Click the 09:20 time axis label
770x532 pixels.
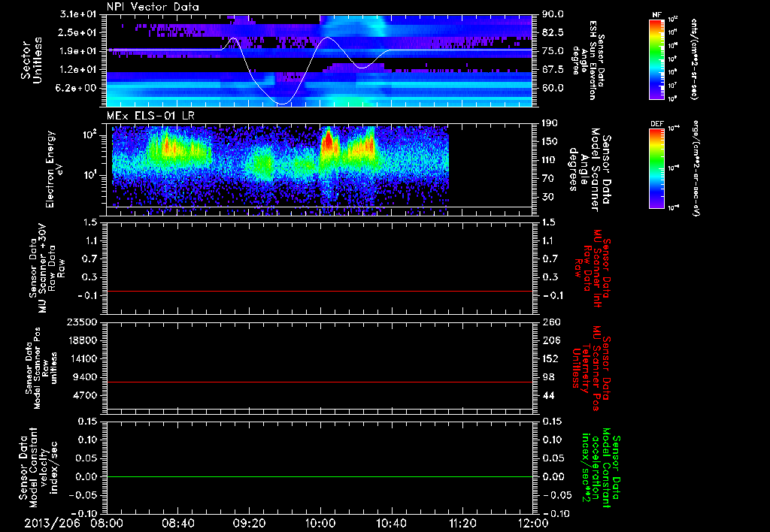pyautogui.click(x=249, y=523)
